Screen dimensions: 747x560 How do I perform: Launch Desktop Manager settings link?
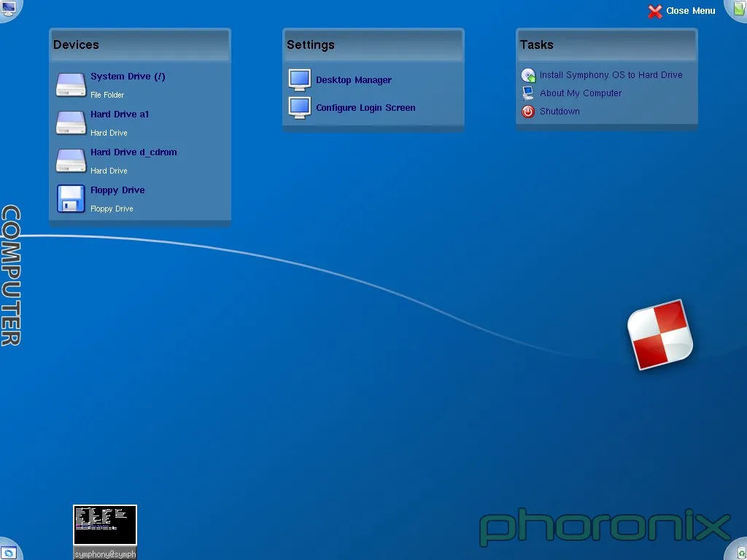point(354,80)
